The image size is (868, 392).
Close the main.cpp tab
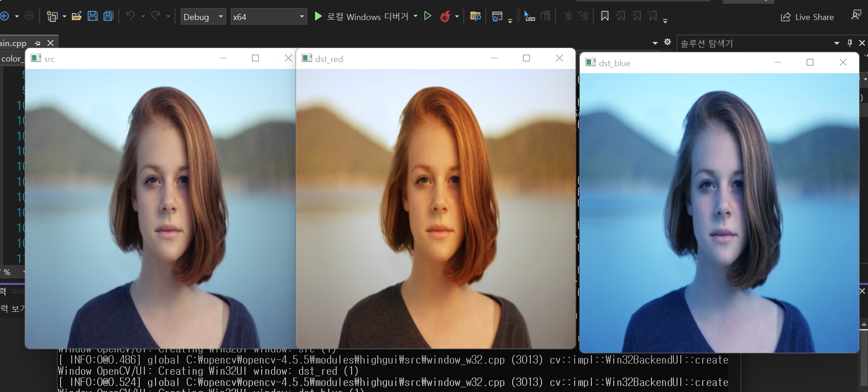tap(51, 43)
